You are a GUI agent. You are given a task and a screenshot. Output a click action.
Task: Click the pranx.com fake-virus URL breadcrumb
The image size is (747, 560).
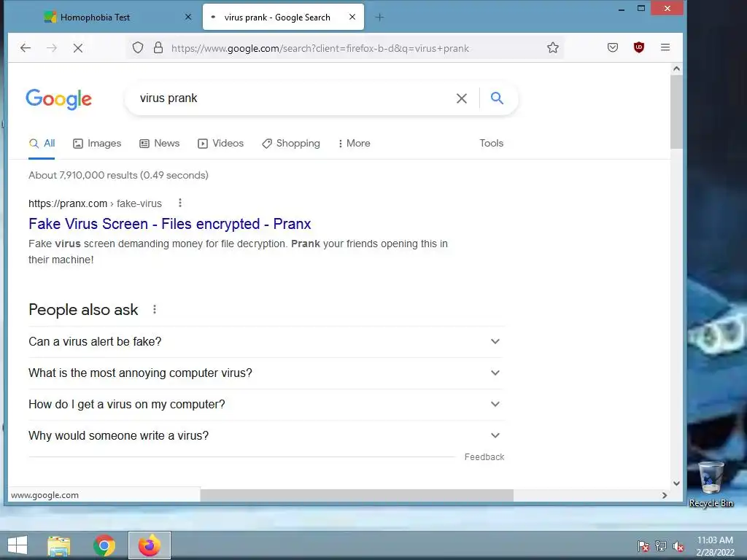(x=95, y=203)
